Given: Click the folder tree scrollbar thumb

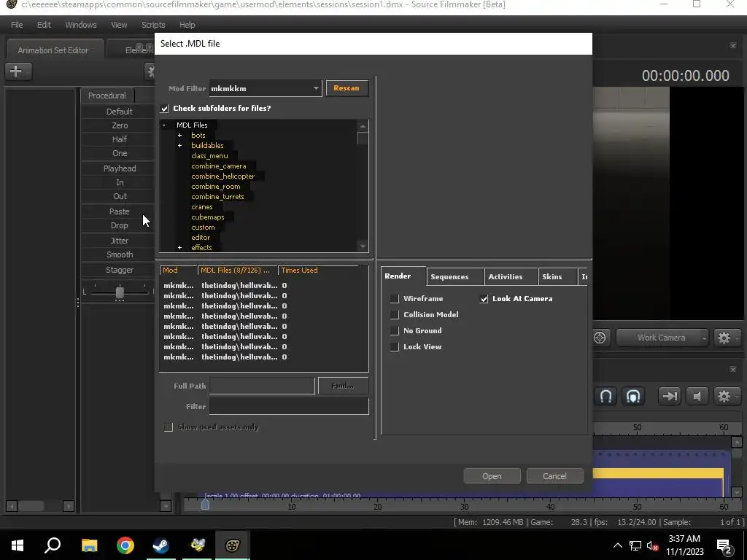Looking at the screenshot, I should pos(363,139).
